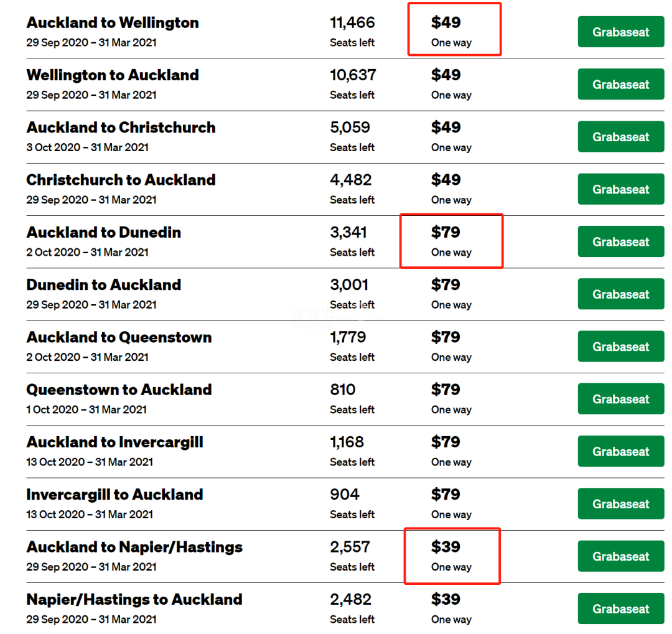672x634 pixels.
Task: Click the 11,466 seats left figure
Action: pyautogui.click(x=352, y=23)
